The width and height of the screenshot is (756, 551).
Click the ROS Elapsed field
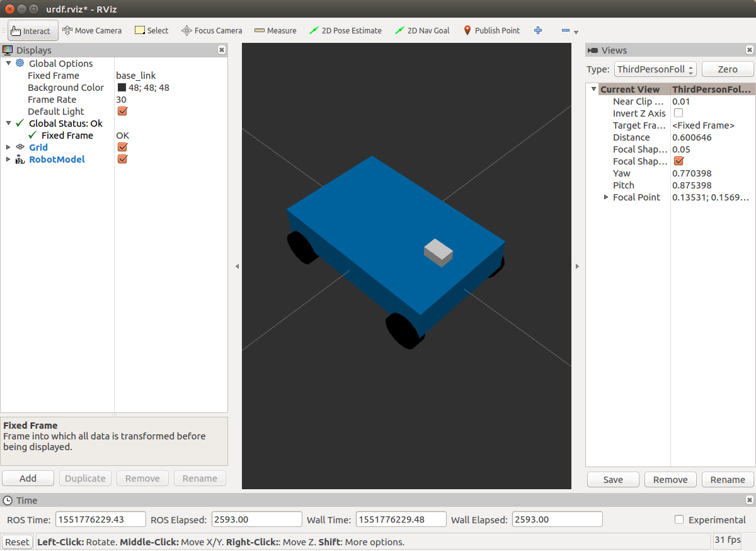257,519
